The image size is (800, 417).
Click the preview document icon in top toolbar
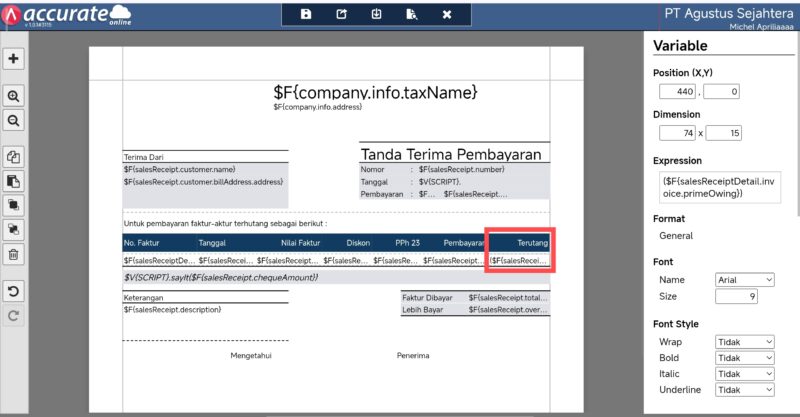point(411,14)
